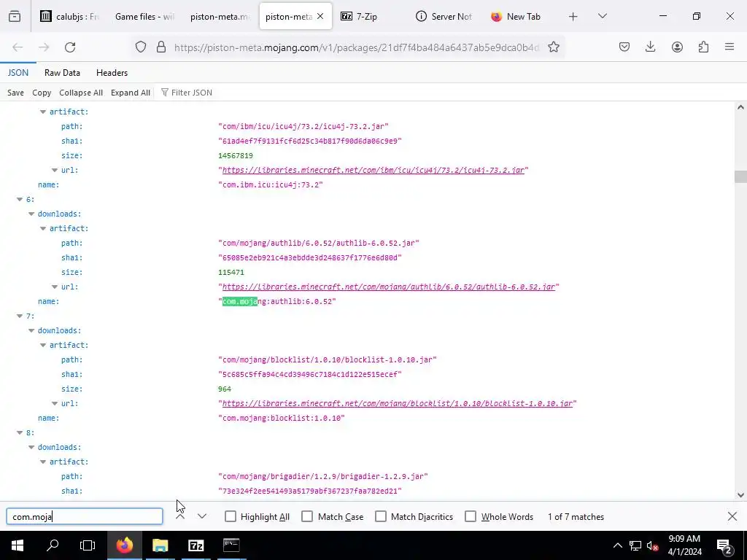Open Firefox application hamburger menu
Screen dimensions: 747x560
pos(729,47)
